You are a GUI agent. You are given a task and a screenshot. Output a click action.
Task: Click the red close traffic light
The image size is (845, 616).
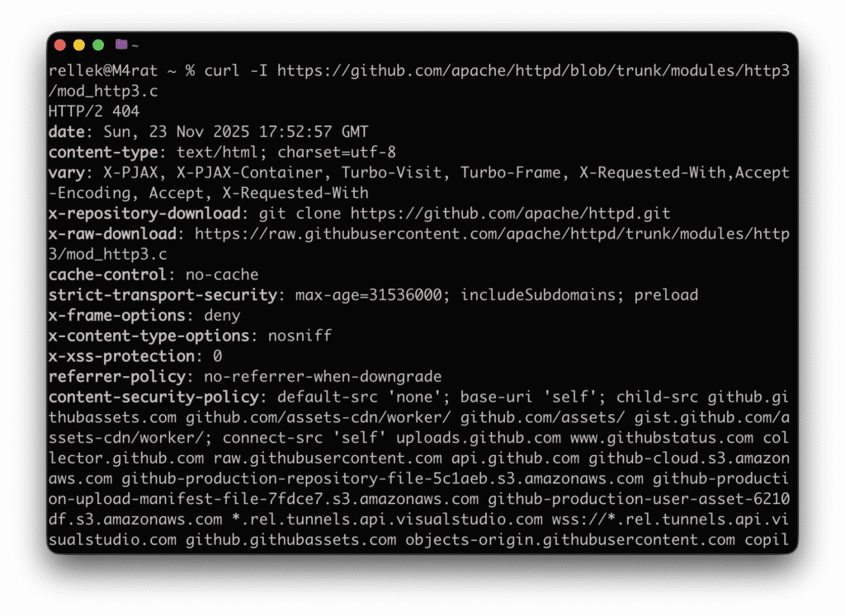tap(59, 45)
